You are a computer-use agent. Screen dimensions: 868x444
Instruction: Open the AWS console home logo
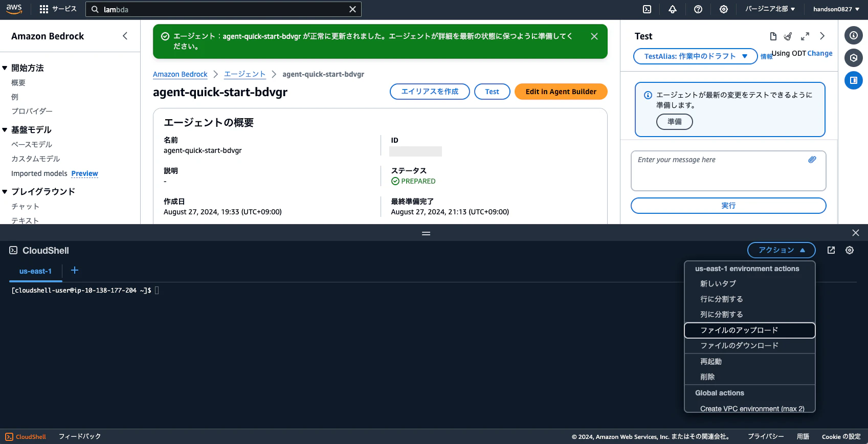14,9
